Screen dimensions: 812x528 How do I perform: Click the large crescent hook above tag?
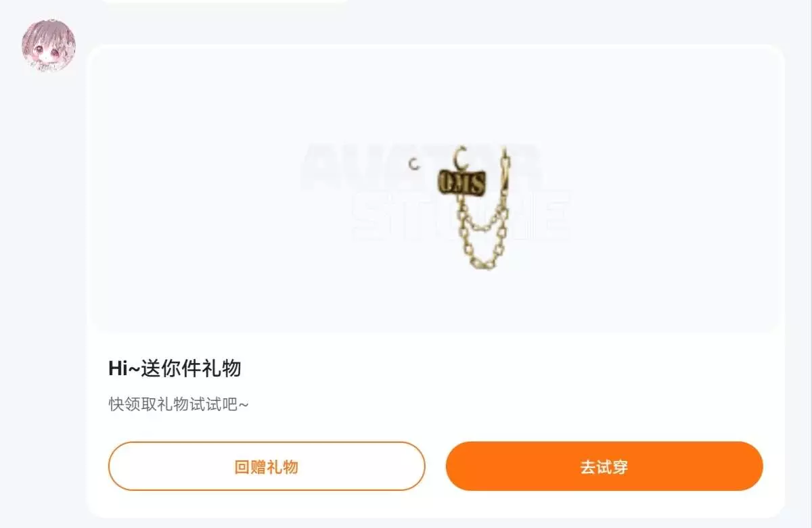coord(461,158)
